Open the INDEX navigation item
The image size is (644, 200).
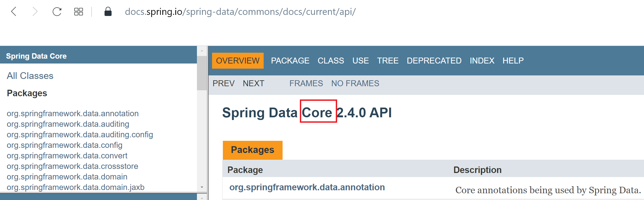[x=482, y=61]
